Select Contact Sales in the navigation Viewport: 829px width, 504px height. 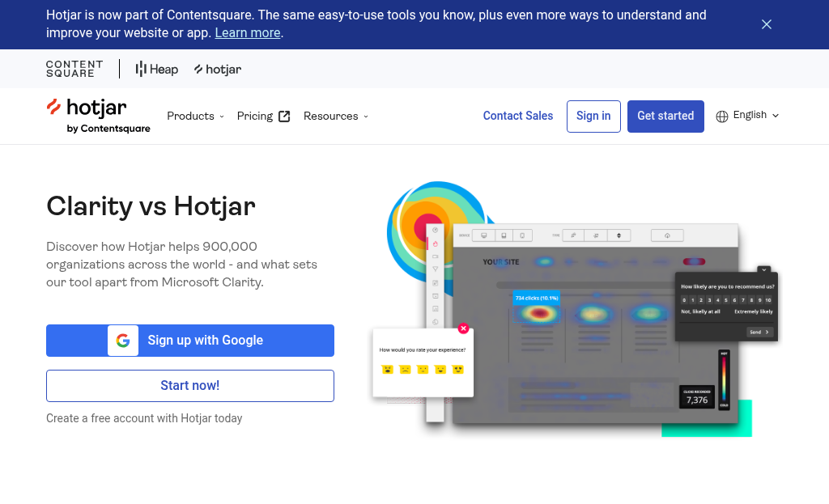click(x=517, y=116)
